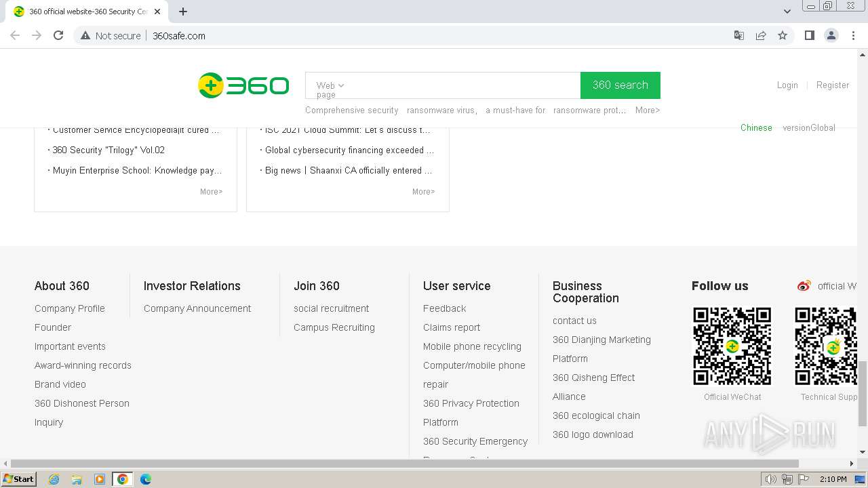Open the tab search chevron
Image resolution: width=868 pixels, height=488 pixels.
[787, 12]
